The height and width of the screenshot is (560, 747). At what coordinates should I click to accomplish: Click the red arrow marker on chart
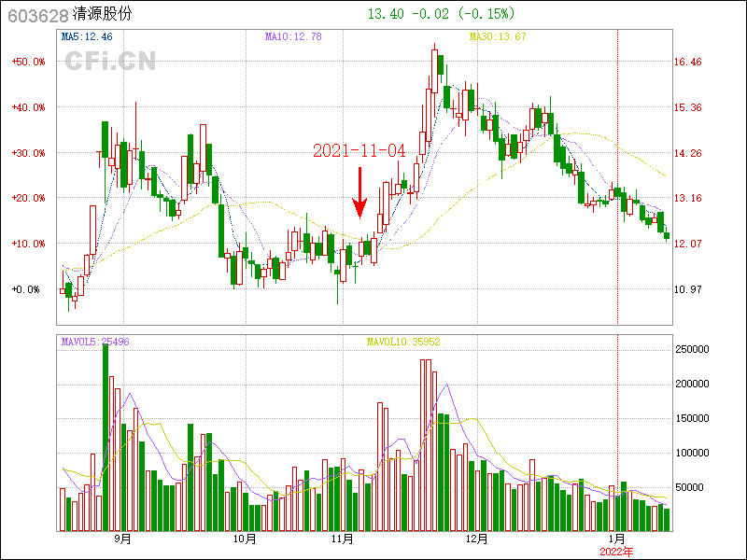(359, 192)
